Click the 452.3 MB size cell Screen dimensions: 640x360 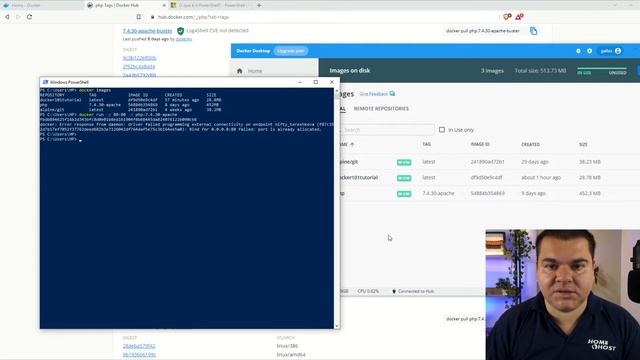tap(590, 193)
